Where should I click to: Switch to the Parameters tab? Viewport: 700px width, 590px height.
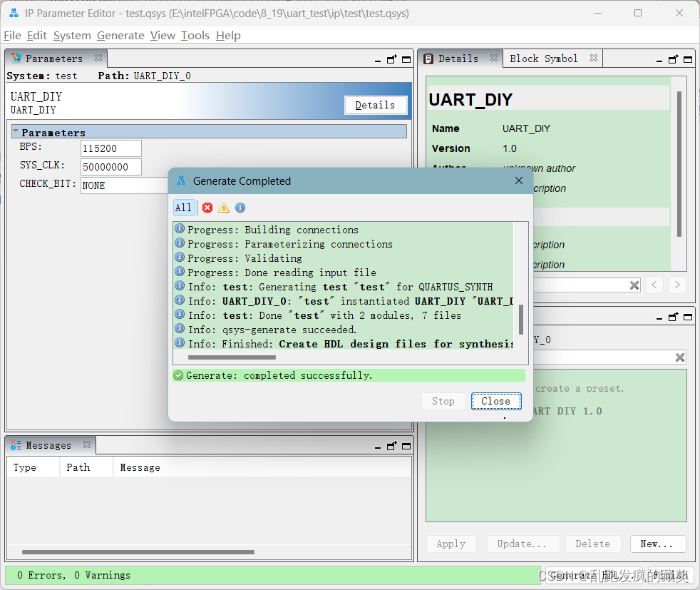coord(53,59)
